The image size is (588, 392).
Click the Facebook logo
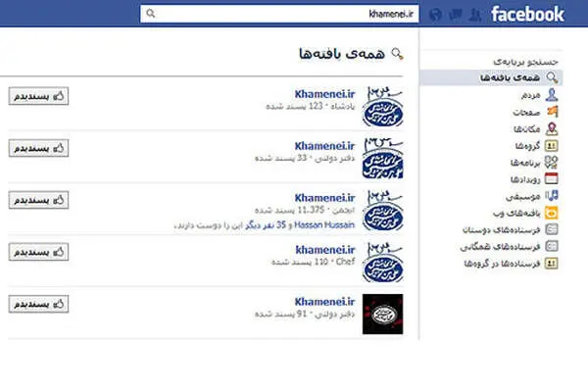527,15
